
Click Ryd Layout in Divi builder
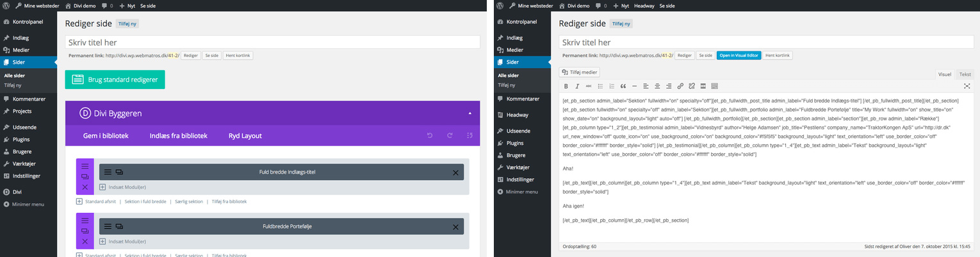[x=245, y=136]
